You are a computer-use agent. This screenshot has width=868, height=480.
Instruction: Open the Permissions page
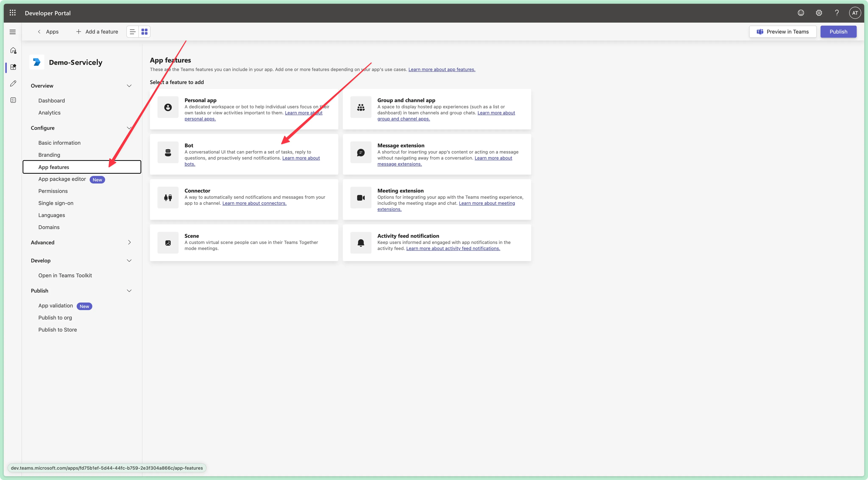tap(53, 191)
